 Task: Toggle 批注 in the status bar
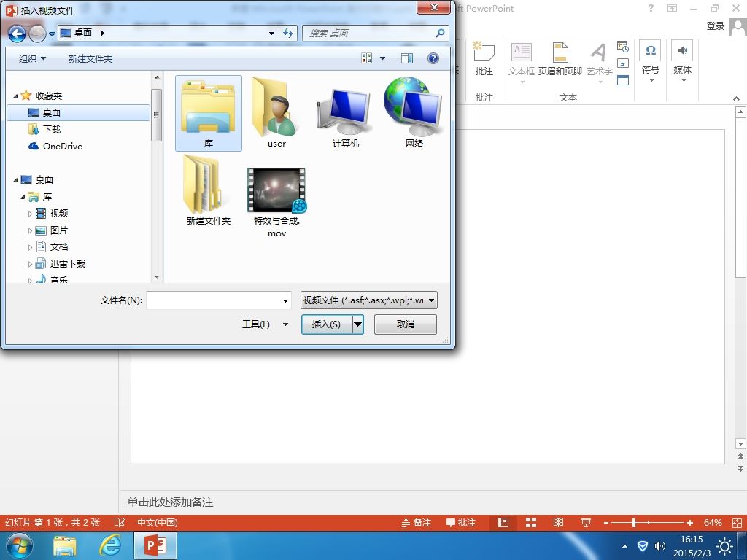pos(461,523)
